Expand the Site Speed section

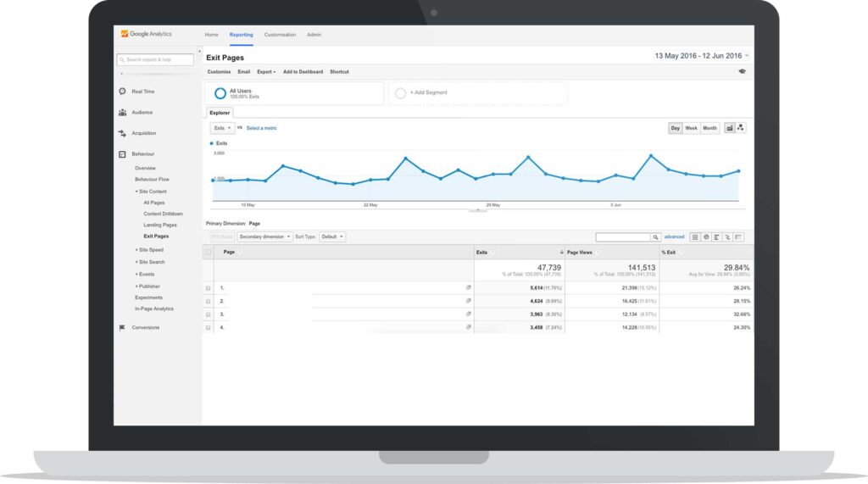pos(150,250)
